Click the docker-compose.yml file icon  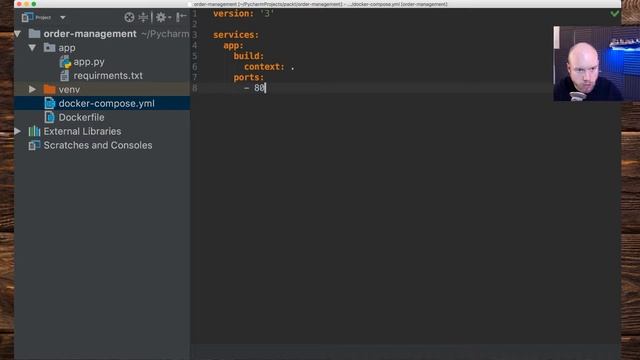pyautogui.click(x=49, y=103)
